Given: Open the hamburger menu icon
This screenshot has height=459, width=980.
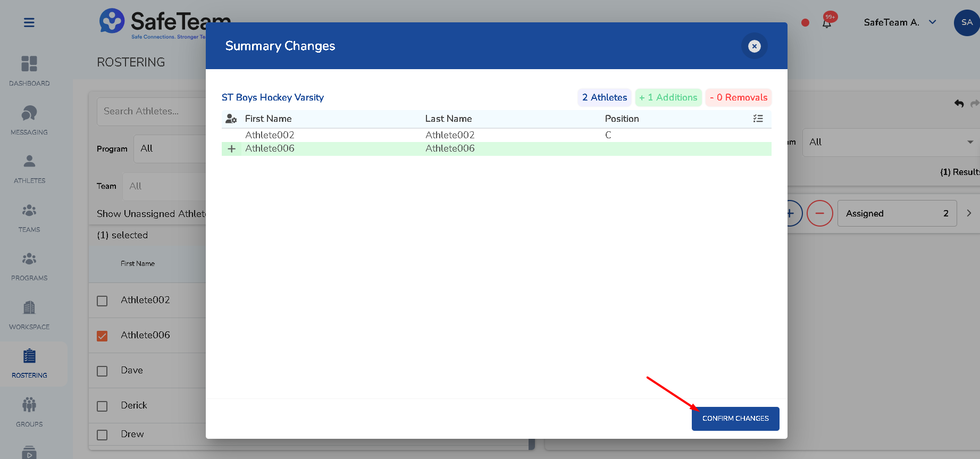Looking at the screenshot, I should pos(29,22).
